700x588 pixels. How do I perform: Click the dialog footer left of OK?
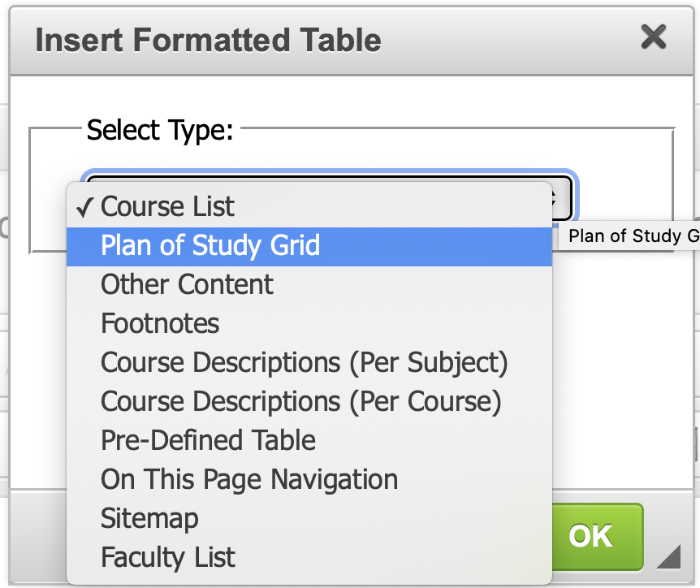[37, 536]
